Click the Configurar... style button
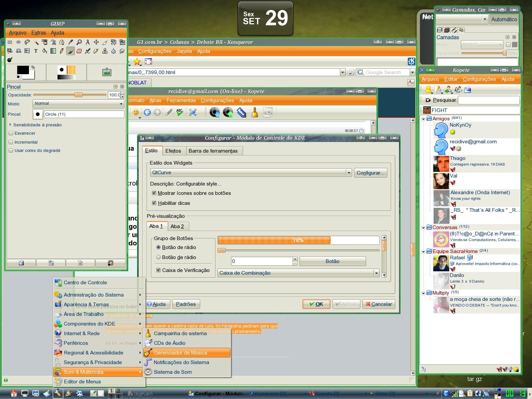The width and height of the screenshot is (532, 399). (370, 173)
